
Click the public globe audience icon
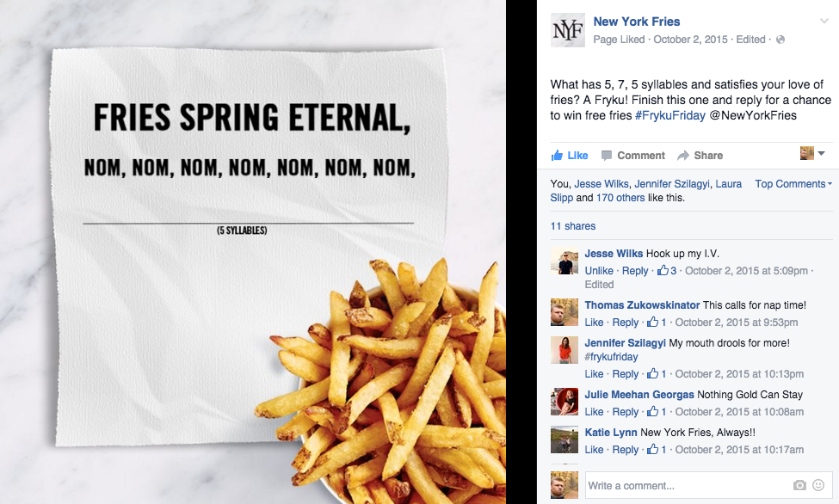coord(780,40)
